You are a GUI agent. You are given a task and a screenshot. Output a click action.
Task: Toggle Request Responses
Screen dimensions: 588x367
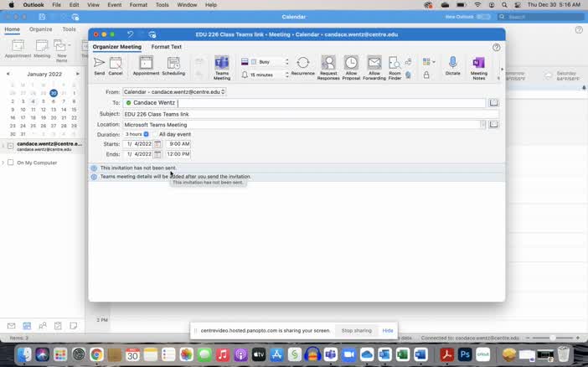click(328, 68)
